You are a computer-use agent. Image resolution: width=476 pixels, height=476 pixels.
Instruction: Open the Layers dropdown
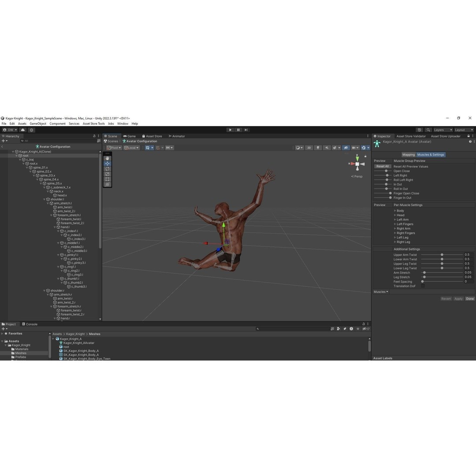(443, 130)
